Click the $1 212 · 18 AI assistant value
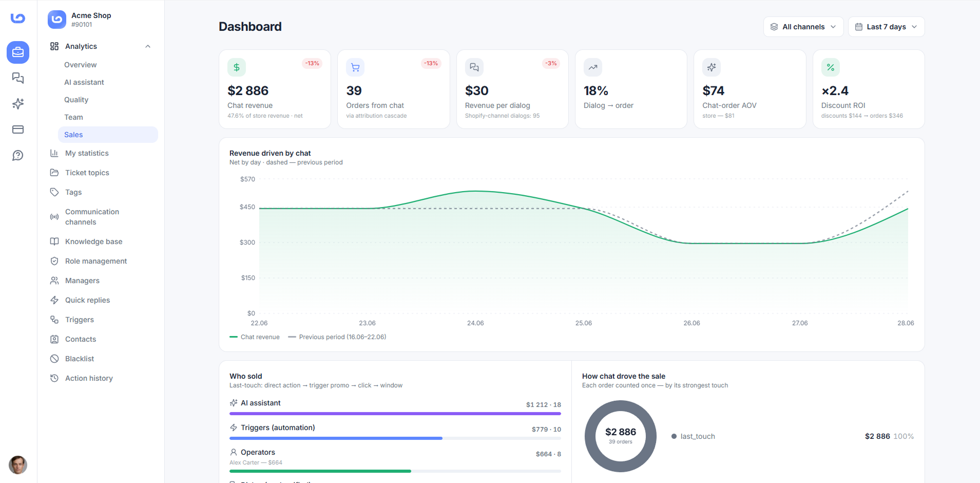Image resolution: width=980 pixels, height=483 pixels. (544, 405)
